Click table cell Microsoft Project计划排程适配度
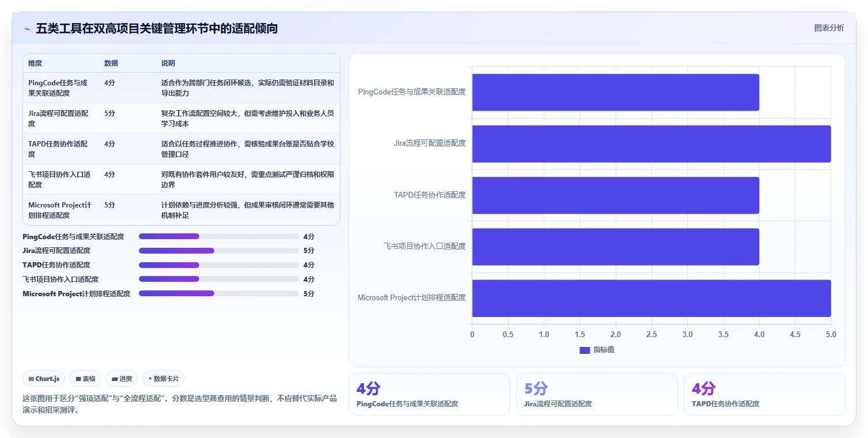Image resolution: width=868 pixels, height=438 pixels. 60,210
